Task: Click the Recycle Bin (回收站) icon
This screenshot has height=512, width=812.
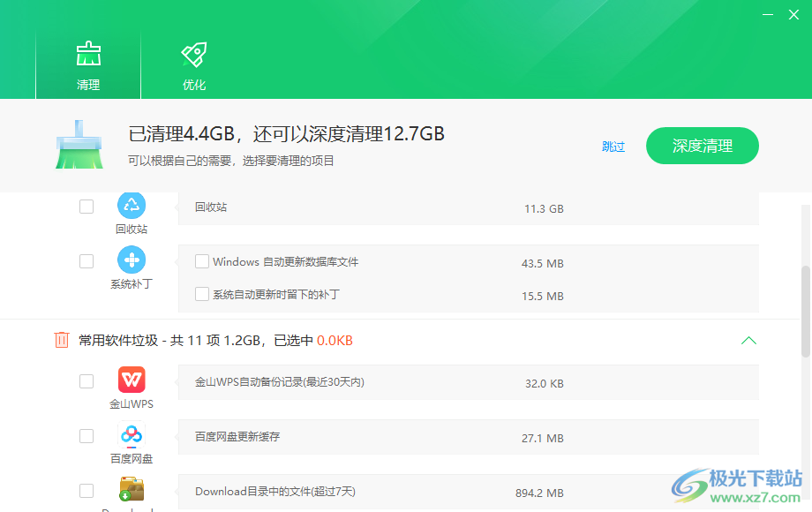Action: pyautogui.click(x=132, y=206)
